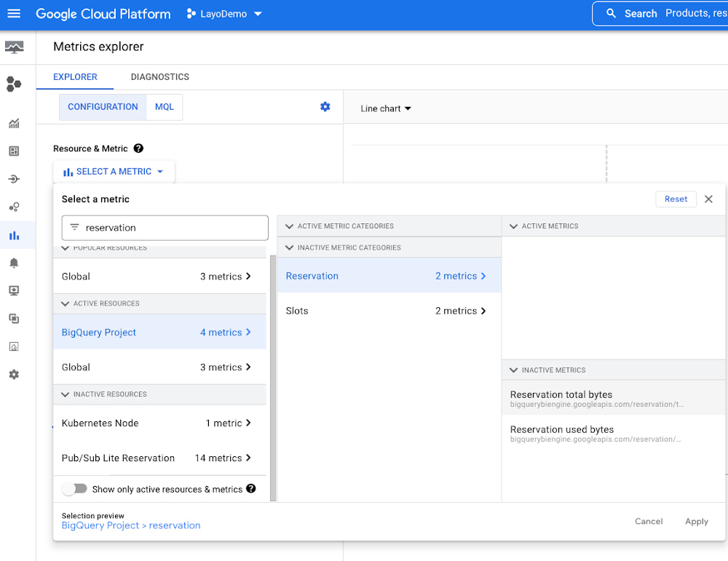Open the sidebar Settings gear icon
This screenshot has width=728, height=561.
14,375
